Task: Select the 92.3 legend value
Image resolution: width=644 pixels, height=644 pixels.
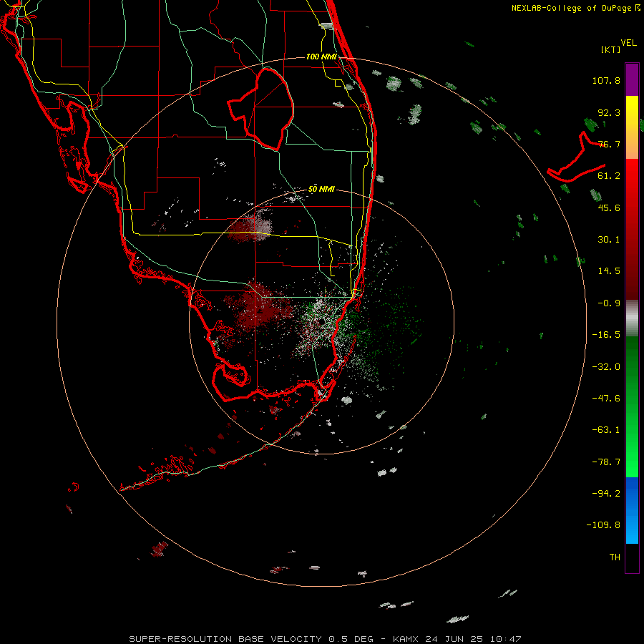Action: 609,112
